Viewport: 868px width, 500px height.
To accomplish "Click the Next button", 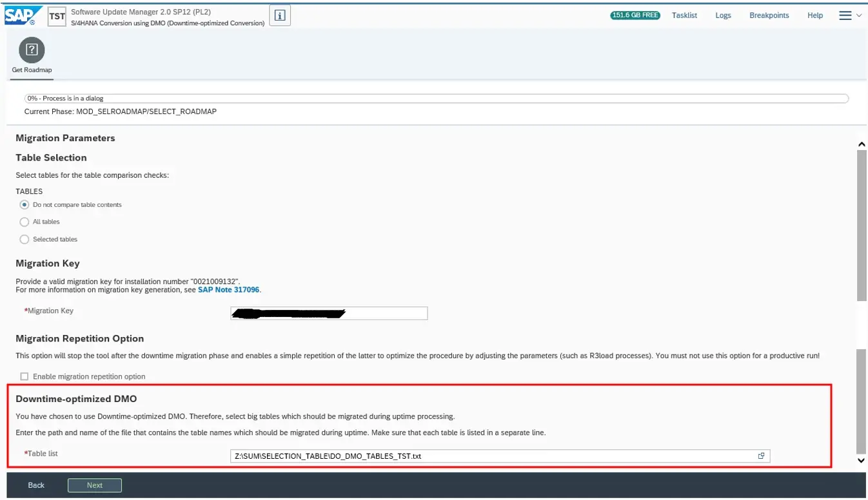I will [x=95, y=485].
